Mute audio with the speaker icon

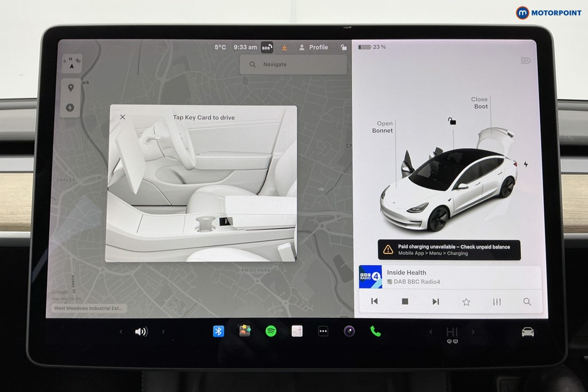pos(140,331)
